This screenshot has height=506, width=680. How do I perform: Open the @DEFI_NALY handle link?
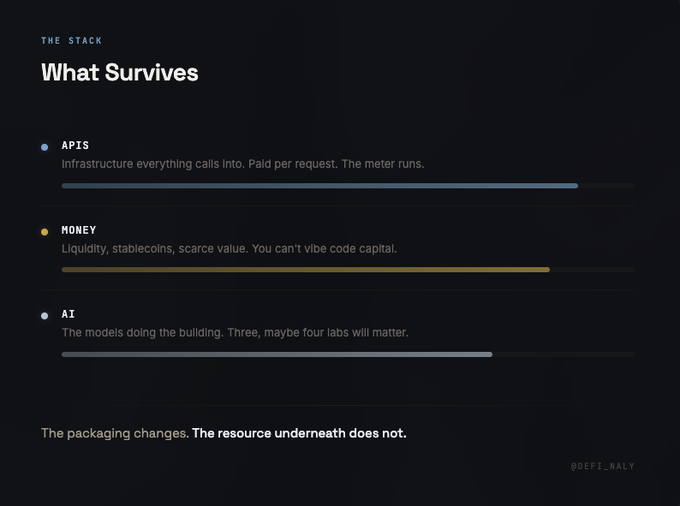pyautogui.click(x=602, y=466)
